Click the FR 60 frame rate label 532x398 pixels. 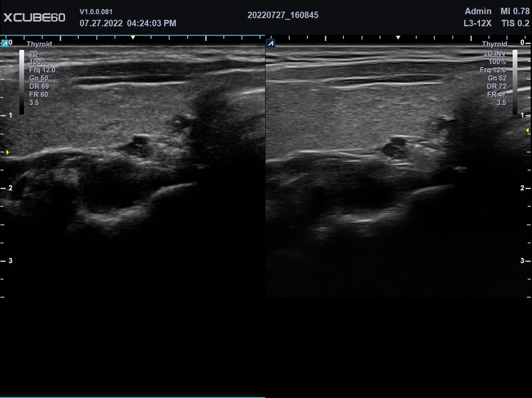point(39,95)
